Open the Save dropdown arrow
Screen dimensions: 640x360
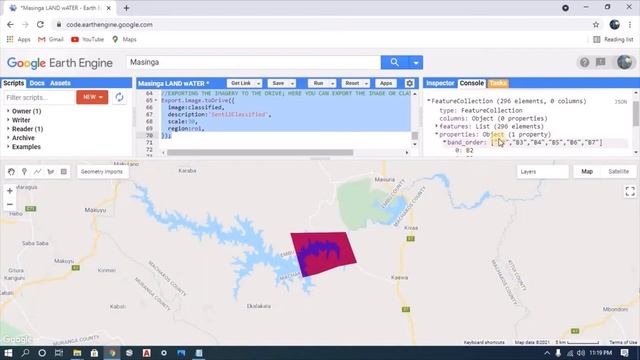pyautogui.click(x=292, y=83)
